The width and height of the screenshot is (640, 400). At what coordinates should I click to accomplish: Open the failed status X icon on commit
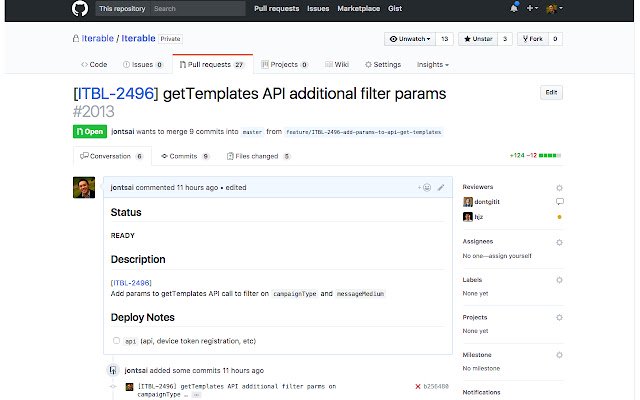pos(418,387)
